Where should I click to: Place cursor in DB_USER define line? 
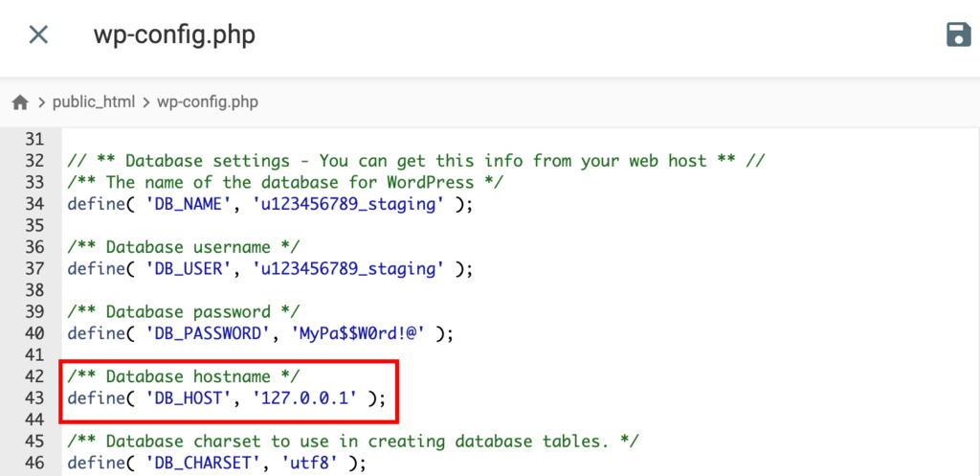click(270, 268)
